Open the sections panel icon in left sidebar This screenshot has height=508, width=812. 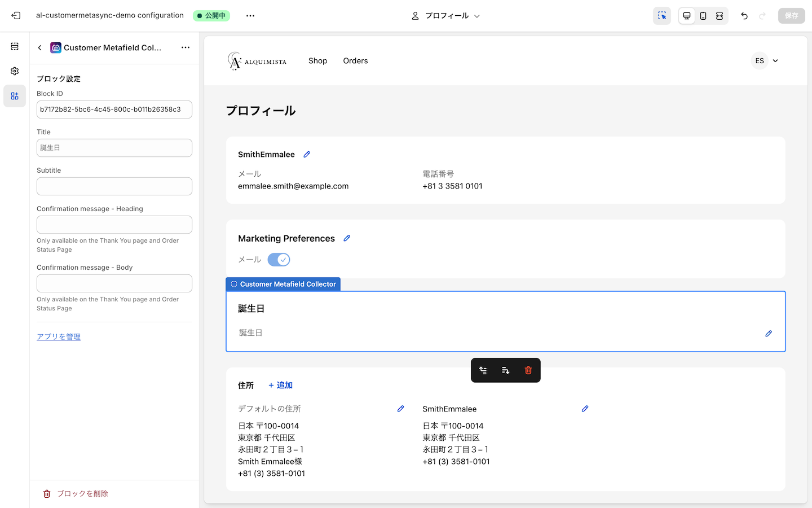point(15,46)
